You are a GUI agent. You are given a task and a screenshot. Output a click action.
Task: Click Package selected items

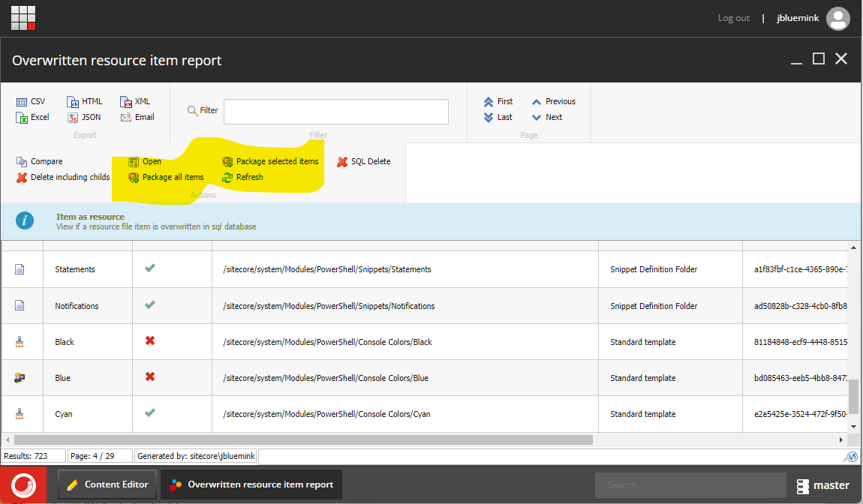270,162
